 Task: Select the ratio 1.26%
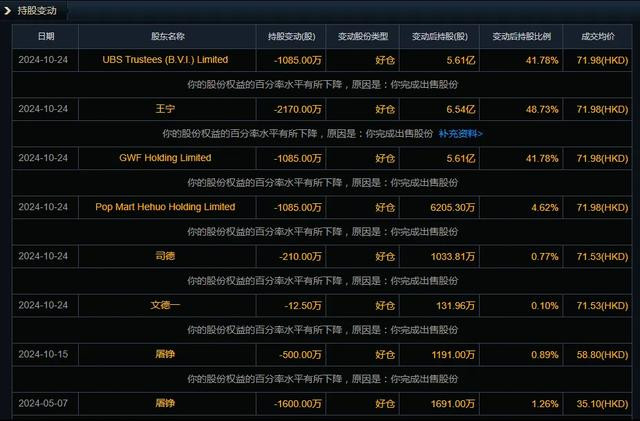[544, 404]
